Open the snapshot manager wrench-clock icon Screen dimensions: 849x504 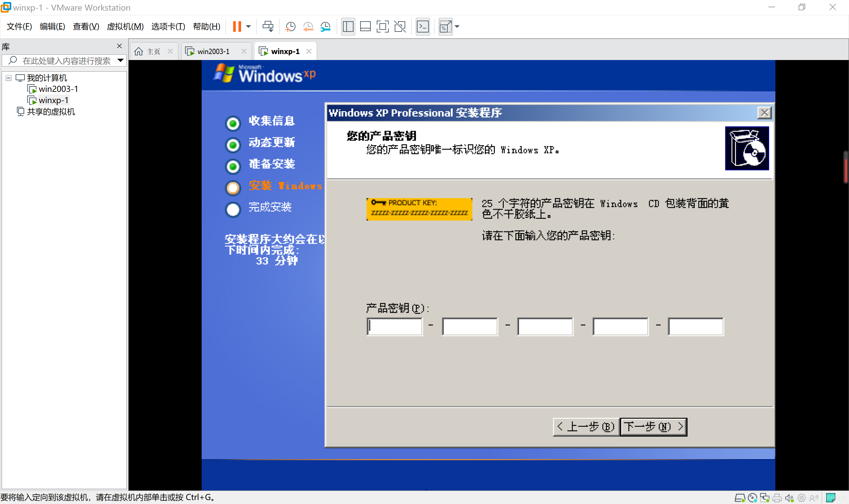(325, 27)
